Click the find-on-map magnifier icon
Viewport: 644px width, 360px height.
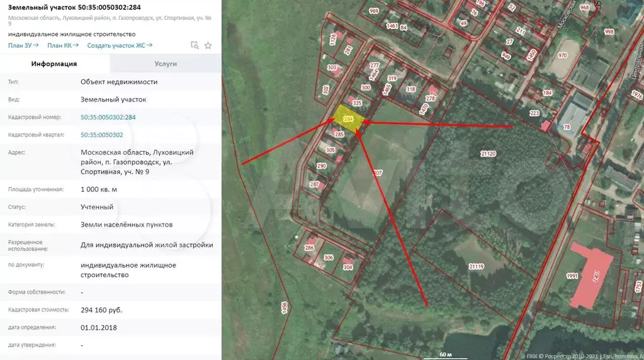[195, 45]
